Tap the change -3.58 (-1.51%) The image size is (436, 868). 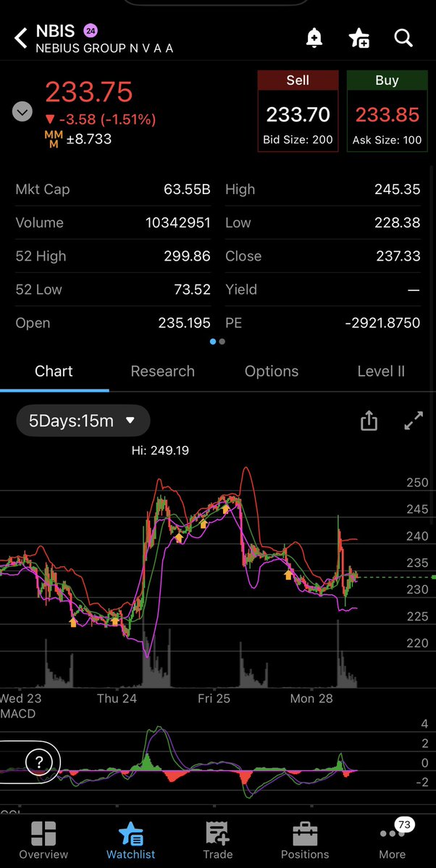click(x=100, y=119)
